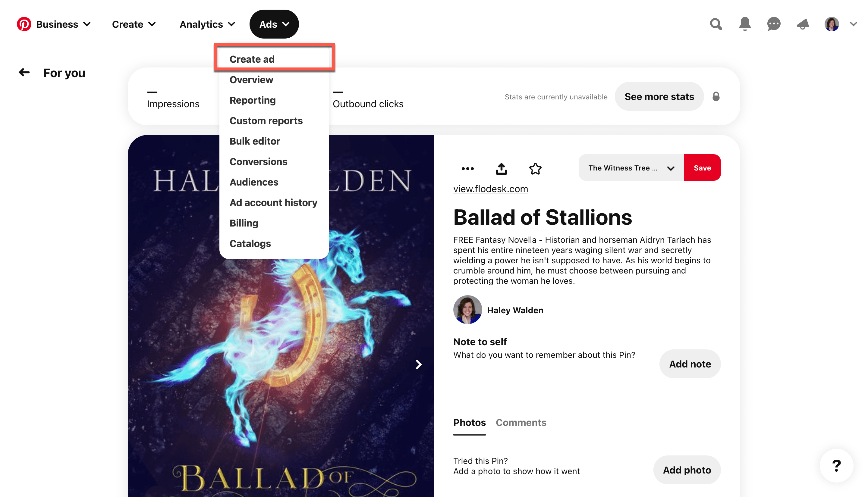Viewport: 868px width, 497px height.
Task: Expand the account chevron next to avatar
Action: tap(853, 24)
